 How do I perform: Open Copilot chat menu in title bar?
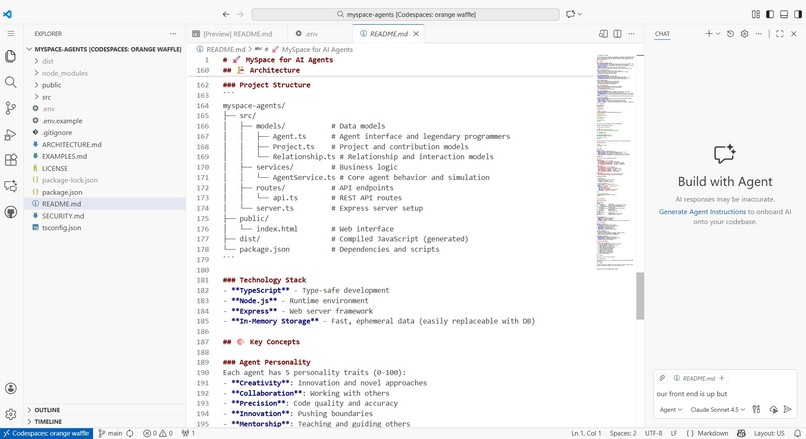pos(574,14)
